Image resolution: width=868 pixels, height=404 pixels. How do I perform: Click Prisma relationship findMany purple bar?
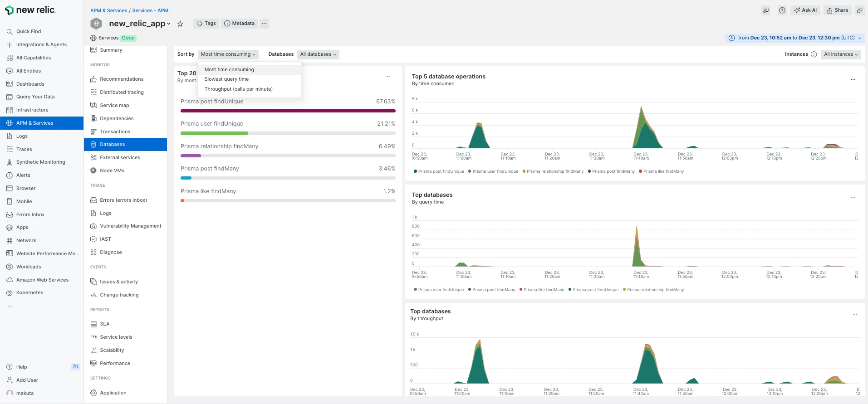coord(191,156)
